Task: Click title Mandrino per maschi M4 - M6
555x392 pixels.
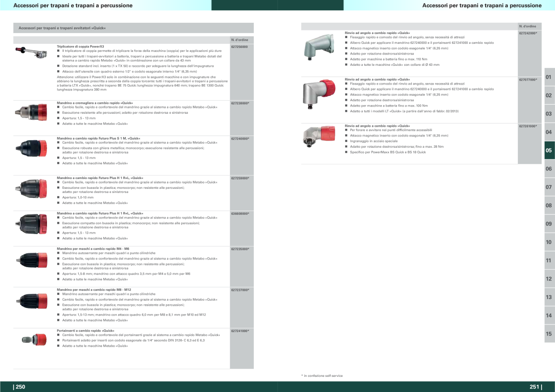Action: point(93,248)
